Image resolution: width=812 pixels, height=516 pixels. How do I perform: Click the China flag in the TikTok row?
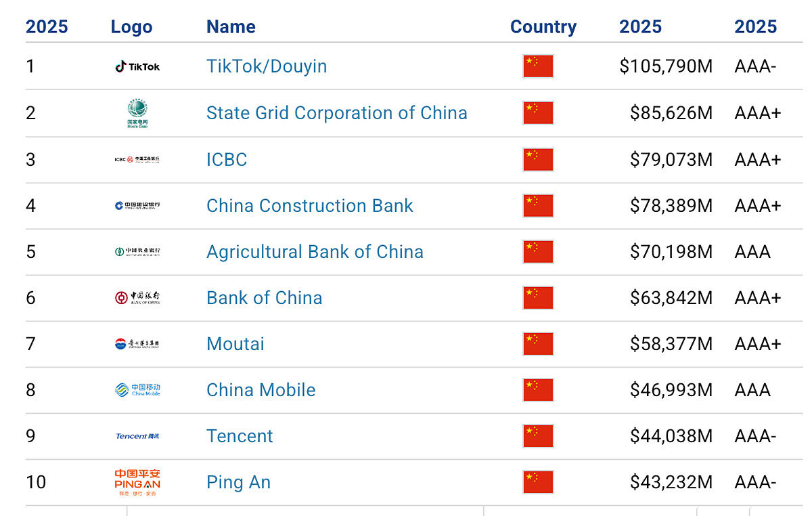point(538,66)
